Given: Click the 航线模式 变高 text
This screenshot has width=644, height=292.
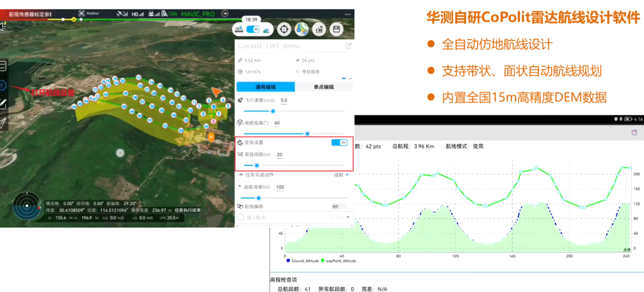Looking at the screenshot, I should point(464,146).
